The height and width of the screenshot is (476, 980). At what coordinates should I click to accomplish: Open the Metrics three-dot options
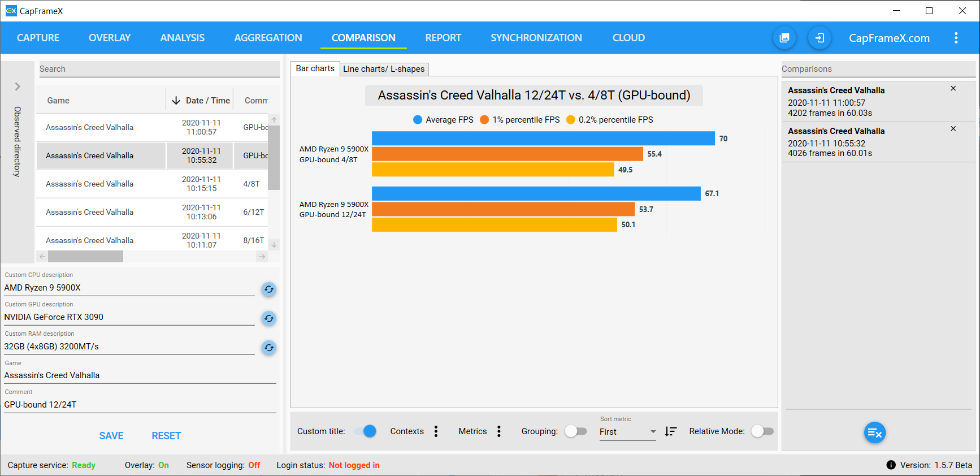pyautogui.click(x=498, y=431)
